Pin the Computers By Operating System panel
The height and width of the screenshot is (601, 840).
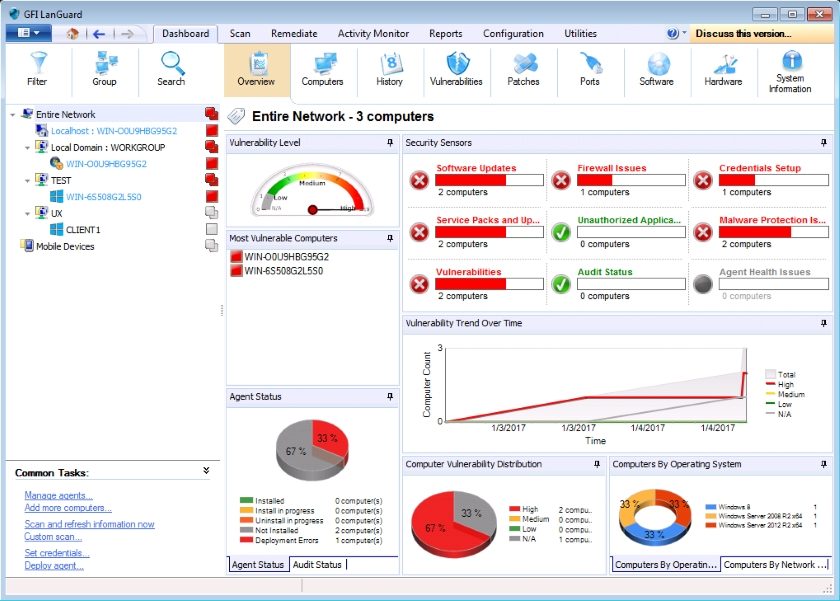click(x=824, y=464)
